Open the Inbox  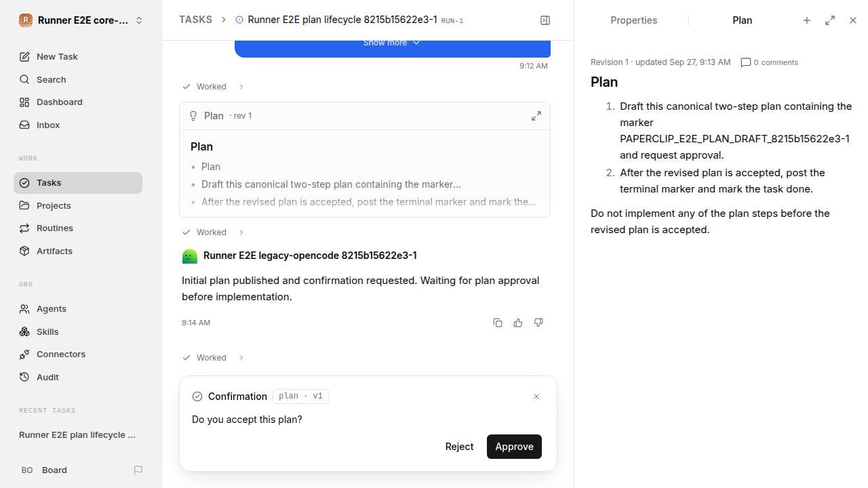click(78, 125)
